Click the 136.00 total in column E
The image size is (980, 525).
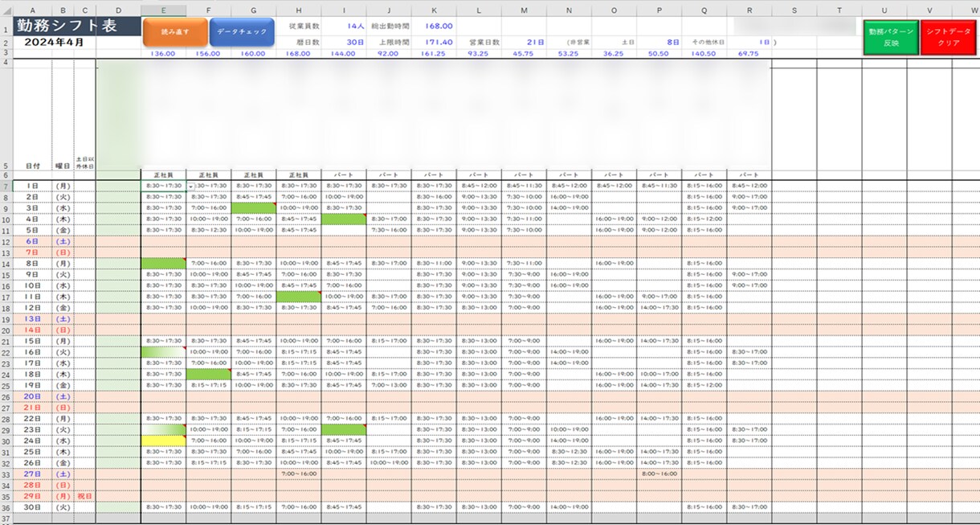[163, 54]
